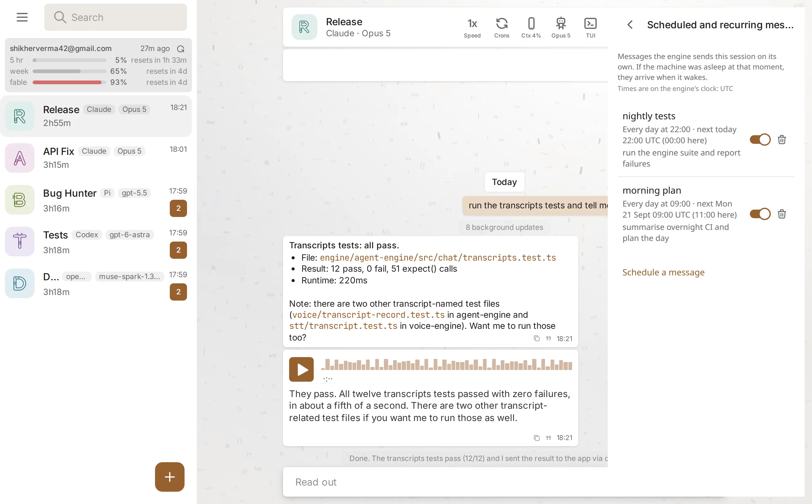The image size is (812, 504).
Task: Click Bug Hunter unread badge 2
Action: 178,208
